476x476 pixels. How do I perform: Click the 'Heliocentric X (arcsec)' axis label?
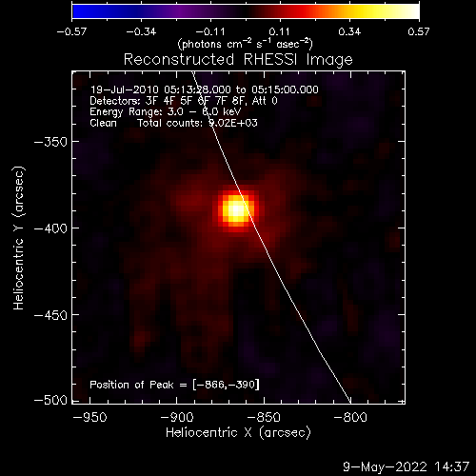point(238,433)
